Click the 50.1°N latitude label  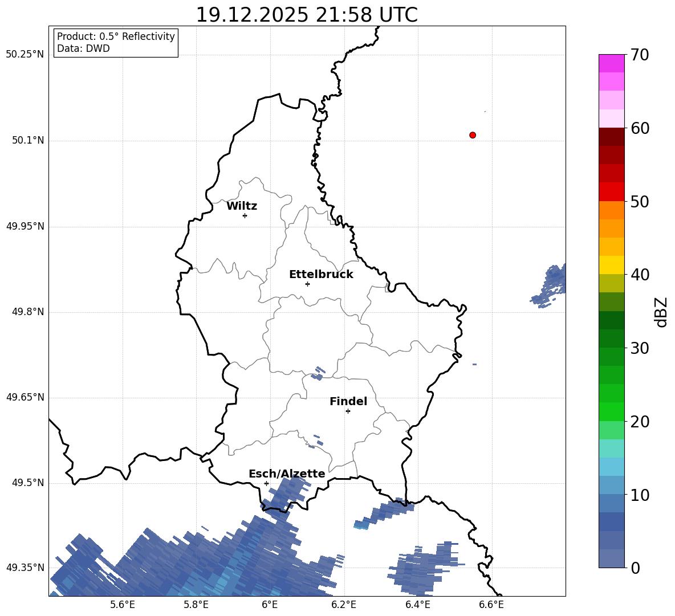(x=27, y=141)
